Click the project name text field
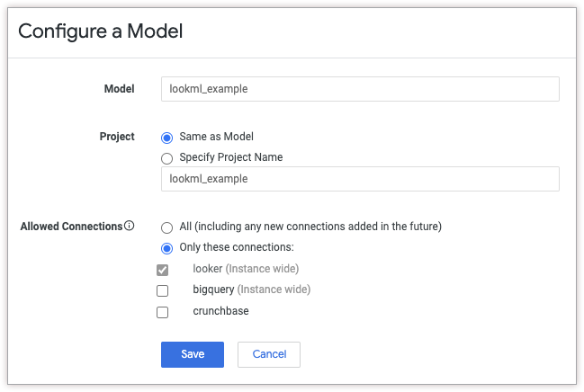 [x=360, y=179]
